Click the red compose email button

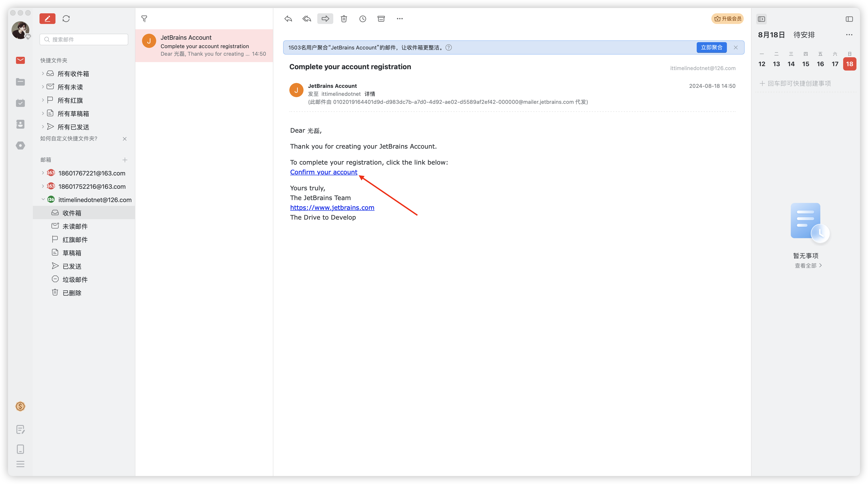[x=47, y=19]
